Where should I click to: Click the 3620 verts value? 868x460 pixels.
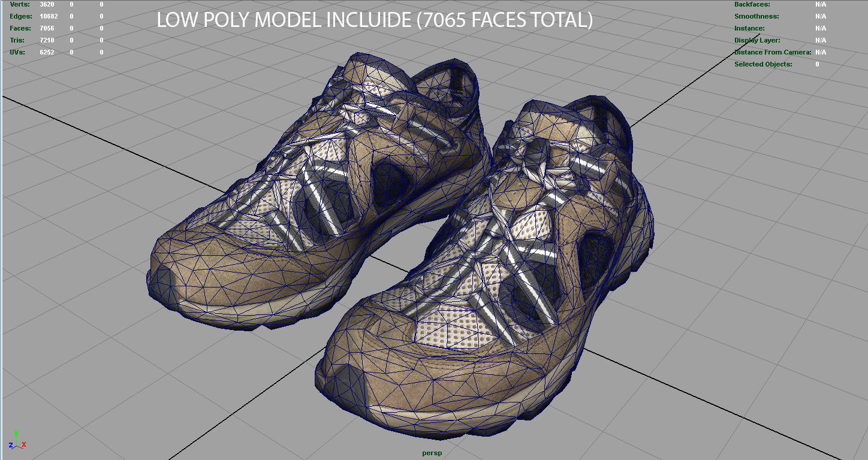click(x=47, y=4)
